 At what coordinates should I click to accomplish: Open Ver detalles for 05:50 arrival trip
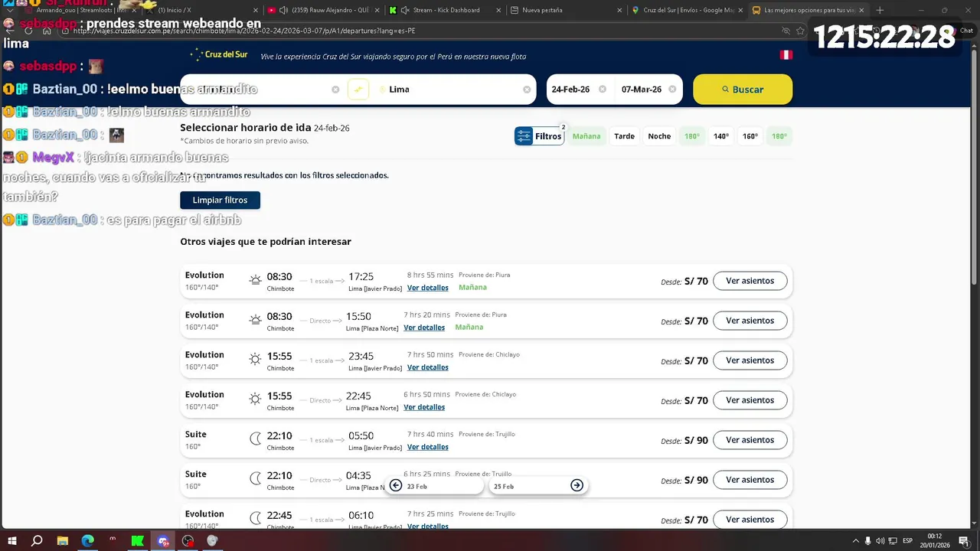[x=428, y=447]
